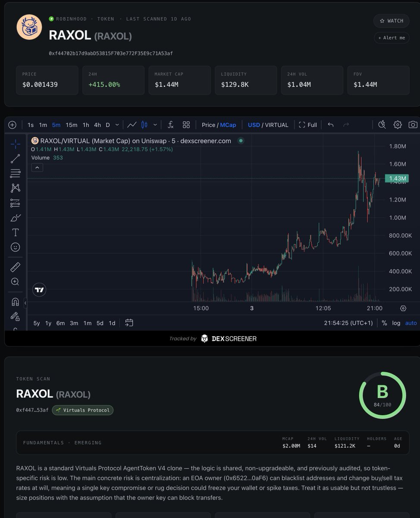Select the Text annotation tool
The image size is (420, 518).
pos(15,232)
